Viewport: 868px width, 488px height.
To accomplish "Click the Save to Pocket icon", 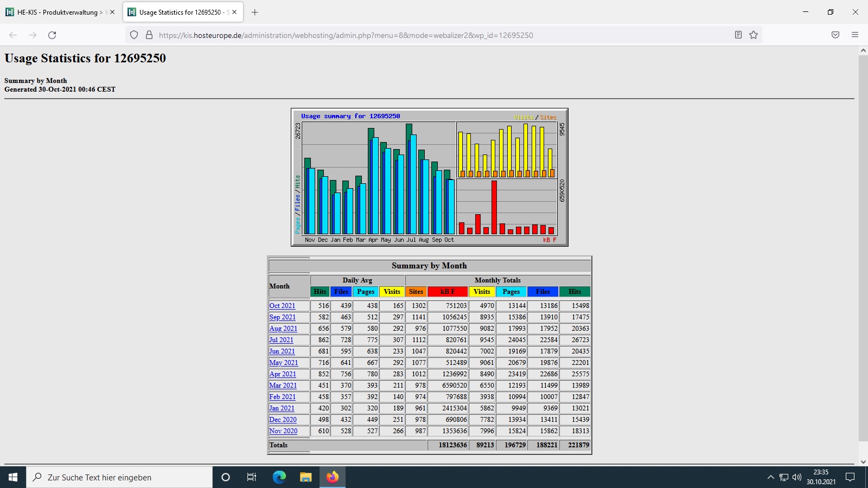I will pos(835,35).
